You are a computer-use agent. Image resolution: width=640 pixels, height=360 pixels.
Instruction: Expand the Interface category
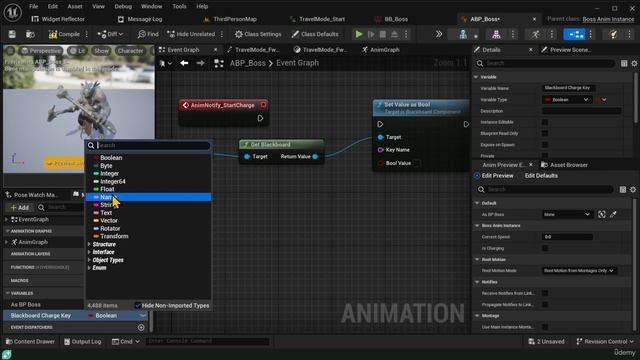(x=89, y=252)
